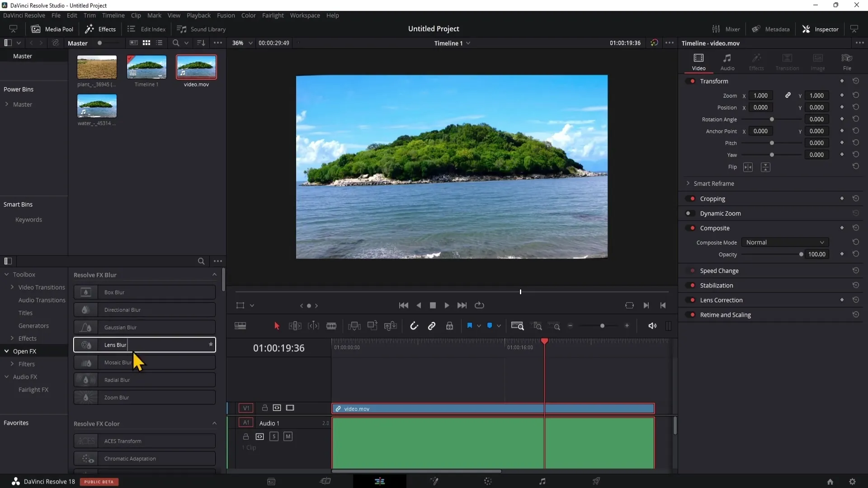868x488 pixels.
Task: Open the Composite Mode dropdown menu
Action: point(784,242)
